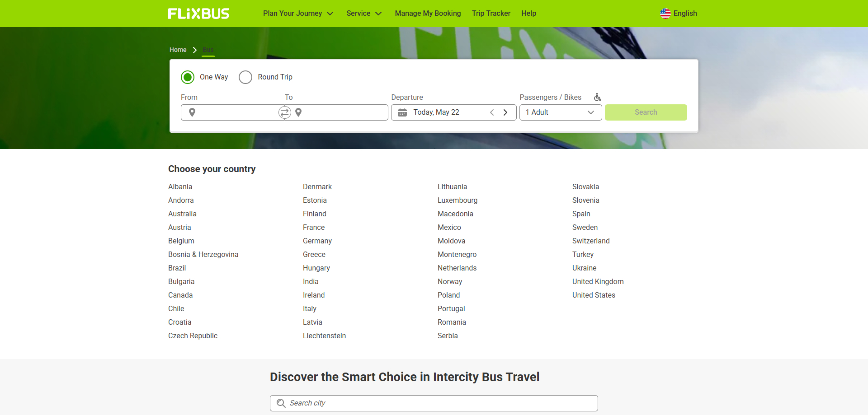Choose Australia country link
The height and width of the screenshot is (415, 868).
tap(182, 214)
